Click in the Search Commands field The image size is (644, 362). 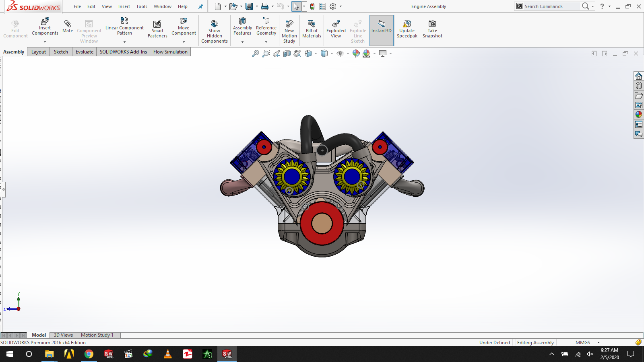point(551,6)
